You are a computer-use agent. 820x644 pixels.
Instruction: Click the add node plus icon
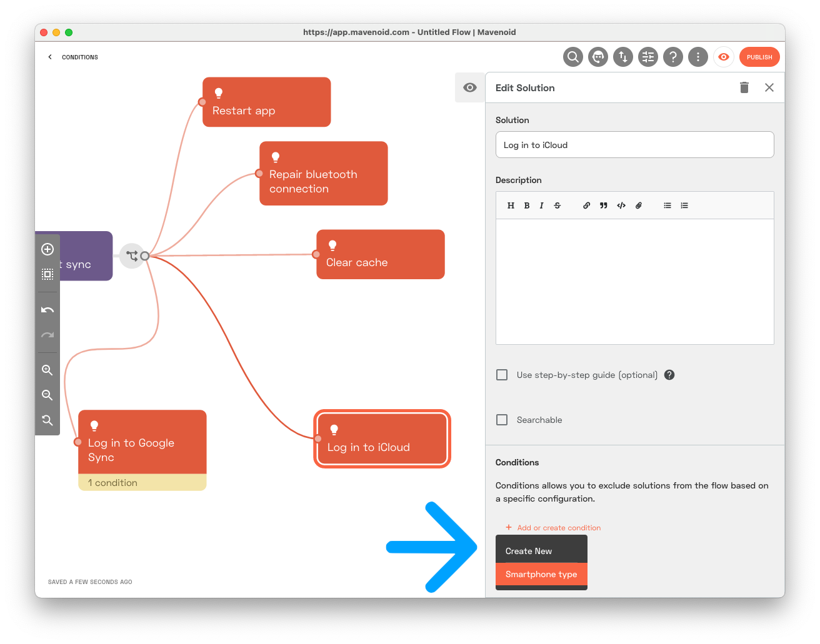coord(47,249)
